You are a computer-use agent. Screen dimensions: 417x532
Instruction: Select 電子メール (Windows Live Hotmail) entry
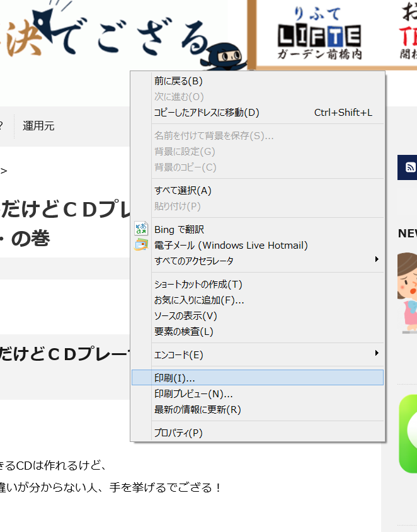click(258, 245)
